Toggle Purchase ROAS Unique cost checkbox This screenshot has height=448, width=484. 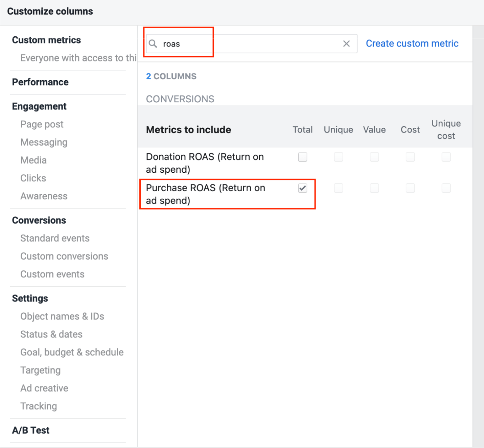[446, 188]
